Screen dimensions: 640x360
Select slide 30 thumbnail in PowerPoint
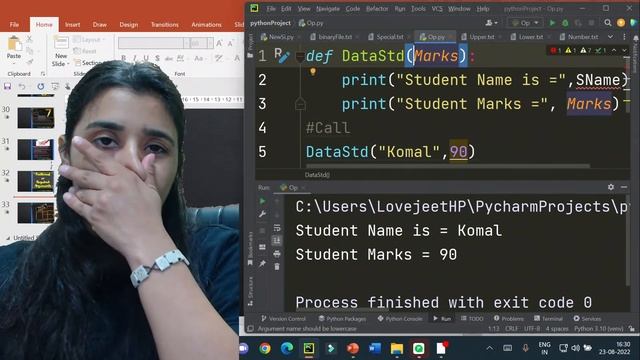coord(36,118)
